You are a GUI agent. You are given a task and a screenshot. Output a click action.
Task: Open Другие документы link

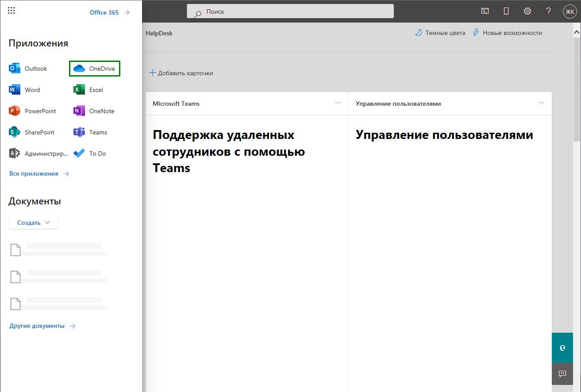42,326
